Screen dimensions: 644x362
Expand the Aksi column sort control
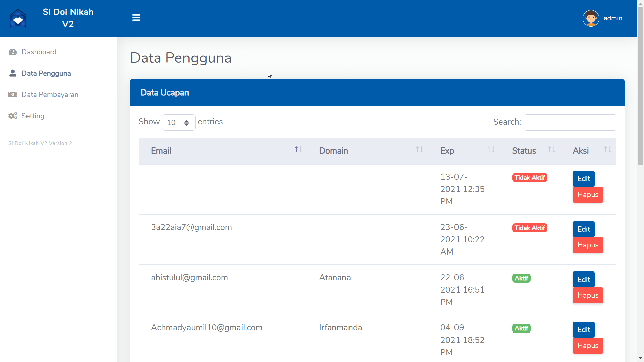point(608,149)
